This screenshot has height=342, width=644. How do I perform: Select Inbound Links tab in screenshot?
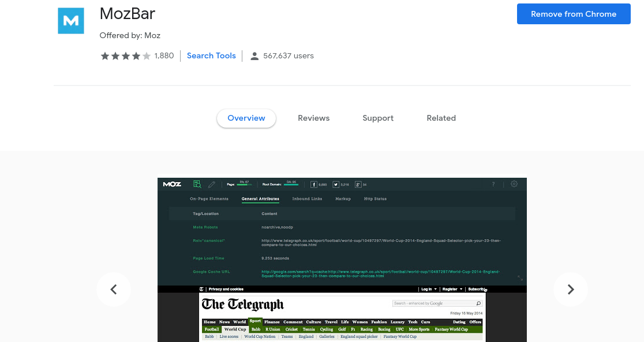307,199
